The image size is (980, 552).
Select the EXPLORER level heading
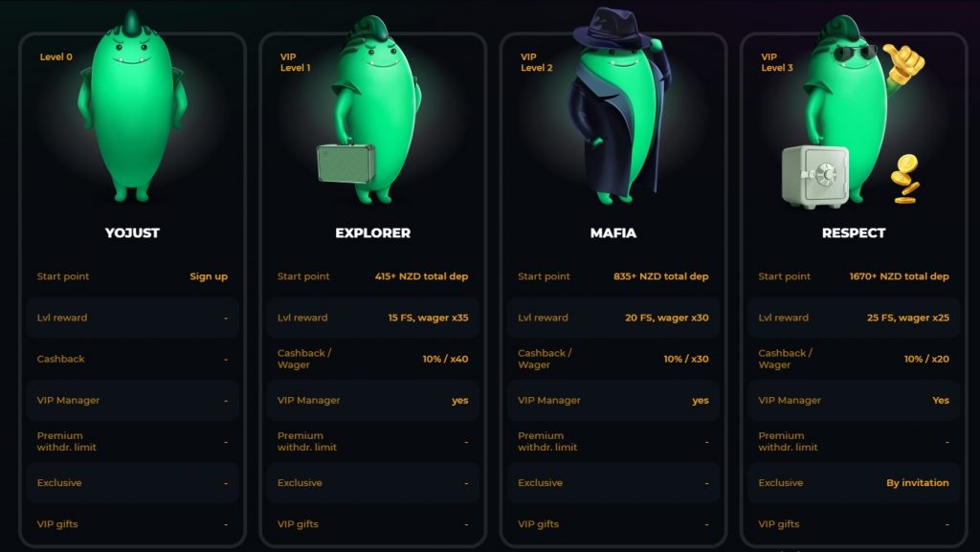point(372,232)
